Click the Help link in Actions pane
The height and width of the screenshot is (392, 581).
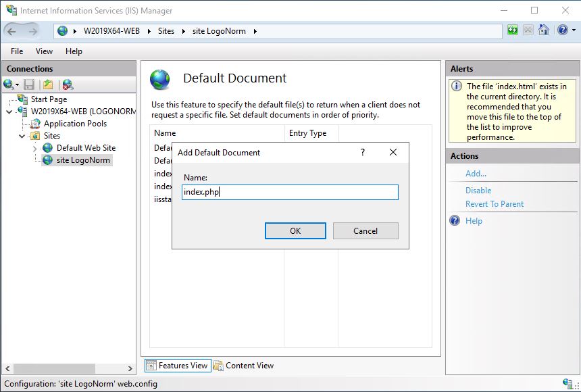(474, 221)
